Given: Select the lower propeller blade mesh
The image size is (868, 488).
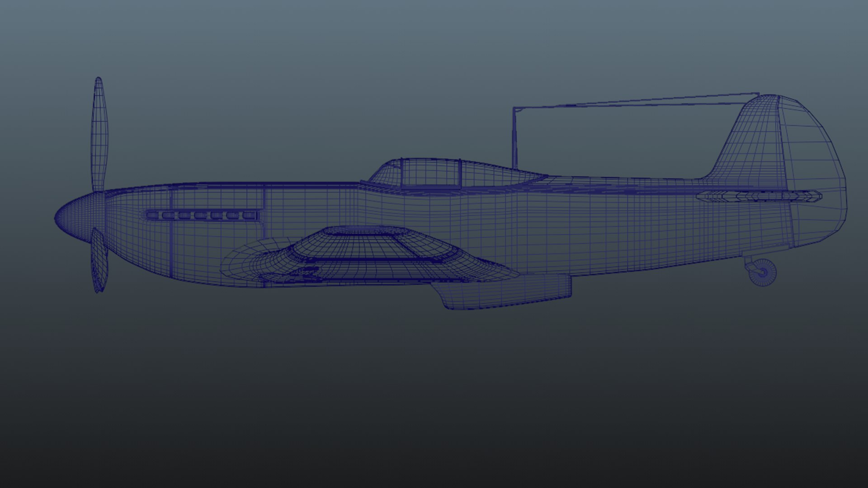Looking at the screenshot, I should coord(99,260).
